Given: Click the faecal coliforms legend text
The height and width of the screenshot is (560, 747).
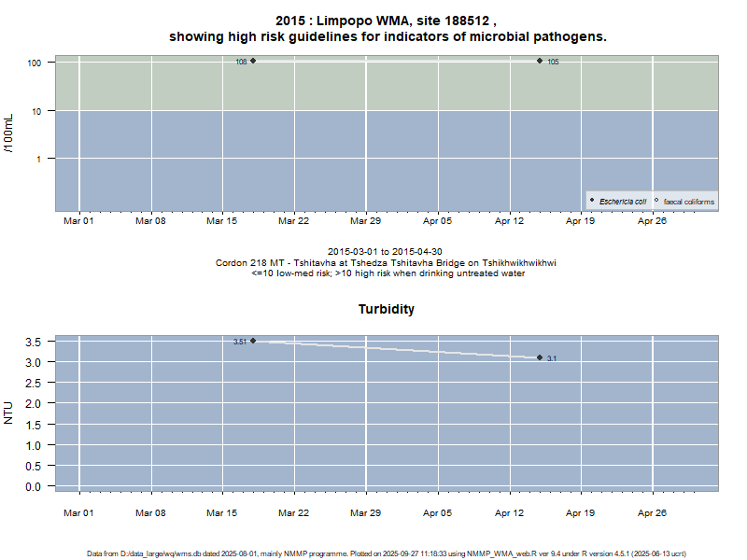Looking at the screenshot, I should [x=688, y=202].
